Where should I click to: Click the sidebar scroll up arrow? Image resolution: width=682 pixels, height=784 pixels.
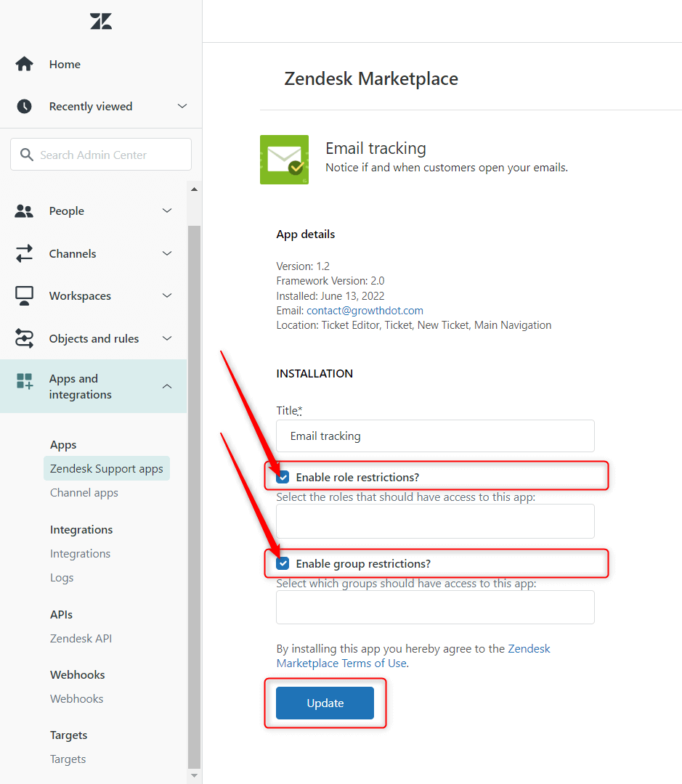(x=194, y=189)
